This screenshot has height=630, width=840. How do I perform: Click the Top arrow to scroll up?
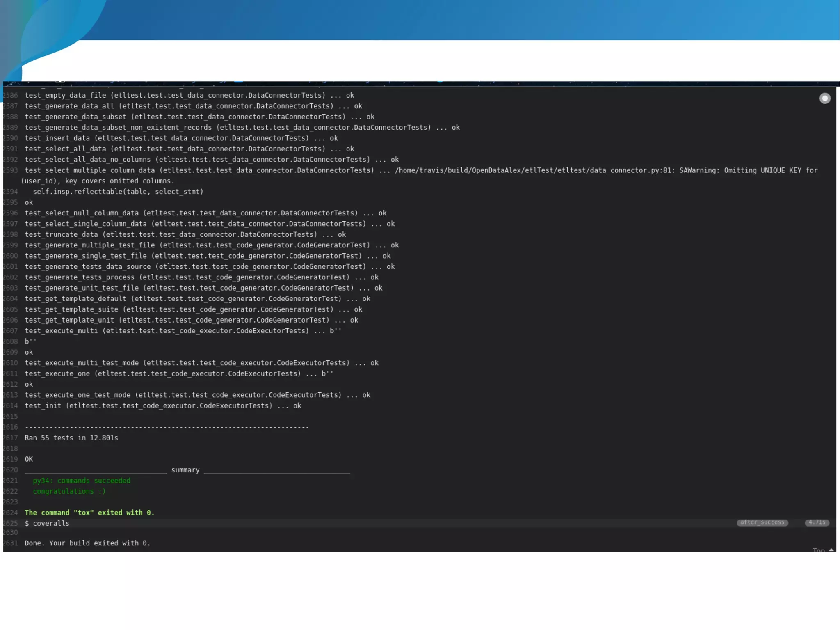click(831, 550)
